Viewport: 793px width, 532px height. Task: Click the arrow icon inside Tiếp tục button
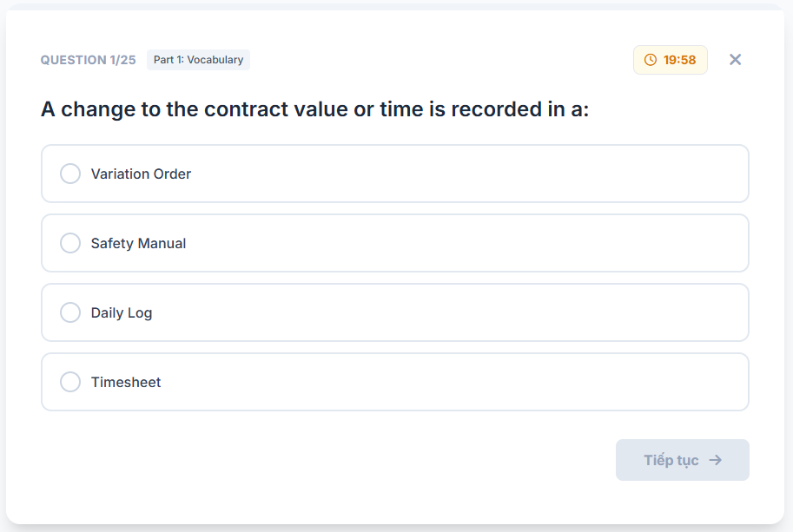pos(716,460)
